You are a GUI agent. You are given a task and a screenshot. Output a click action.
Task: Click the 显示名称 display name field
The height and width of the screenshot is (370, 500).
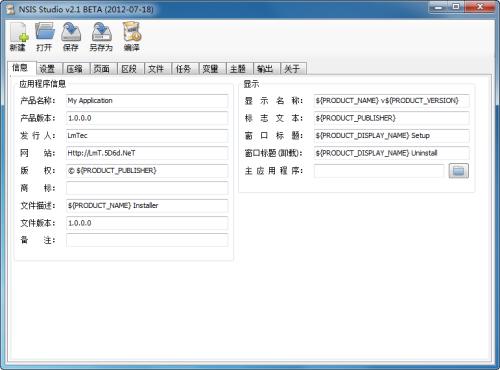coord(392,101)
